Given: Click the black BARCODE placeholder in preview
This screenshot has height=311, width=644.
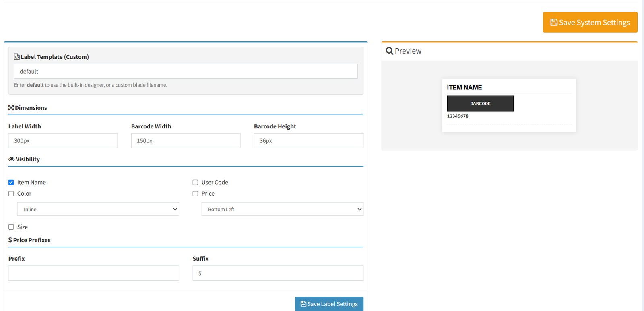Looking at the screenshot, I should pos(480,103).
